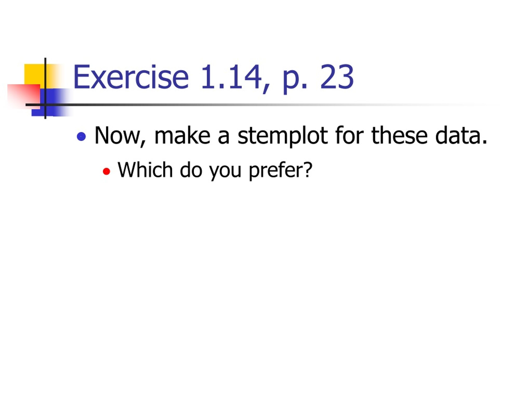Image resolution: width=532 pixels, height=399 pixels.
Task: Click the word prefer with question mark
Action: click(x=280, y=171)
